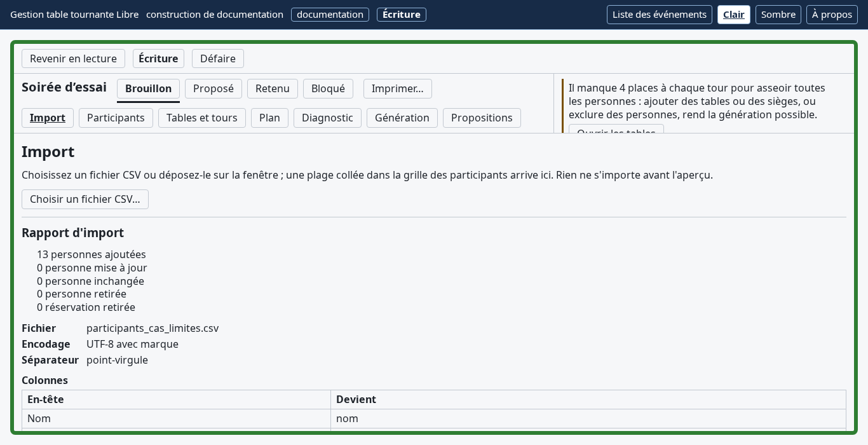
Task: Click the Écriture badge in the top header bar
Action: [402, 15]
